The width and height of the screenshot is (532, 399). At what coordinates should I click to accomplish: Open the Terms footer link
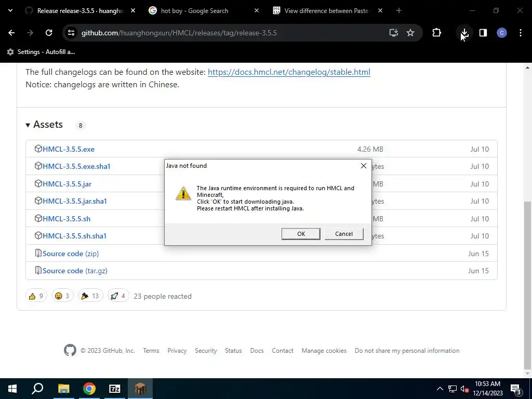(151, 351)
